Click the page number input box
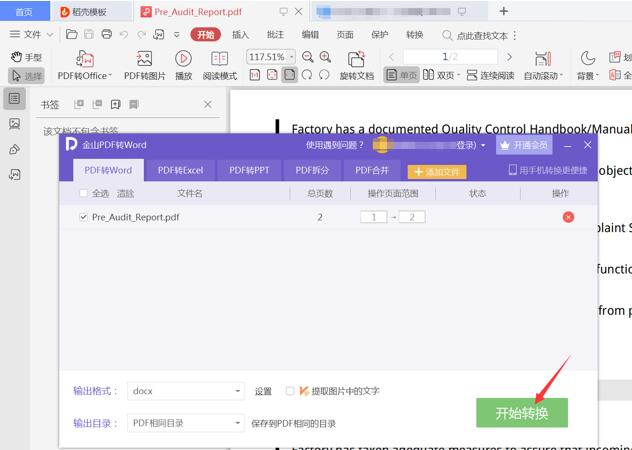Image resolution: width=632 pixels, height=450 pixels. pos(450,57)
